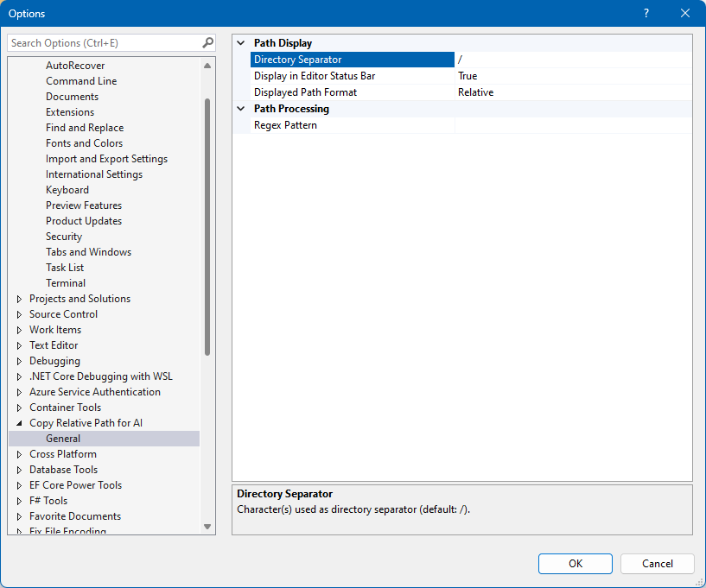The image size is (706, 588).
Task: Expand the Text Editor node
Action: (20, 345)
